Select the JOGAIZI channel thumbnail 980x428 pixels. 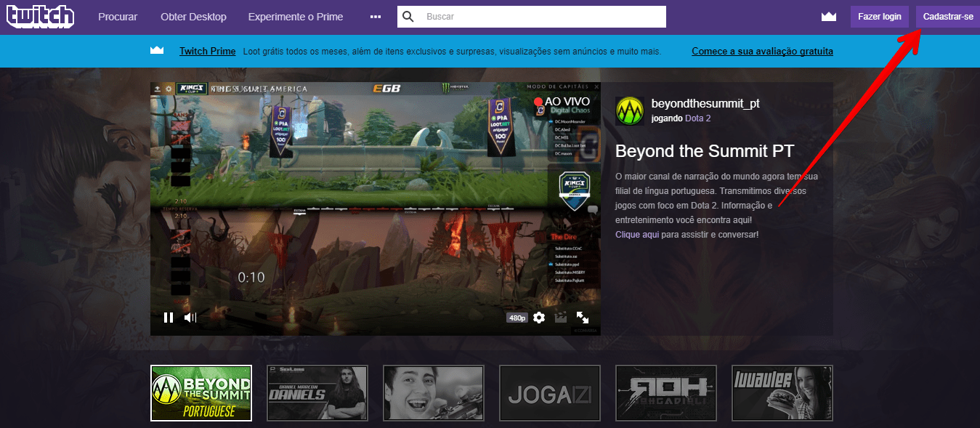click(x=550, y=393)
